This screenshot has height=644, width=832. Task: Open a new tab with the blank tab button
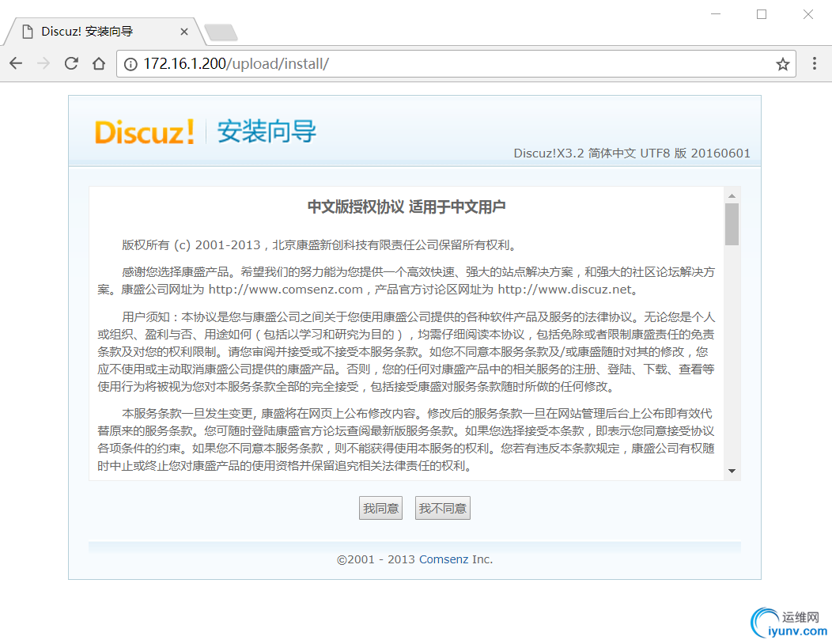tap(221, 32)
